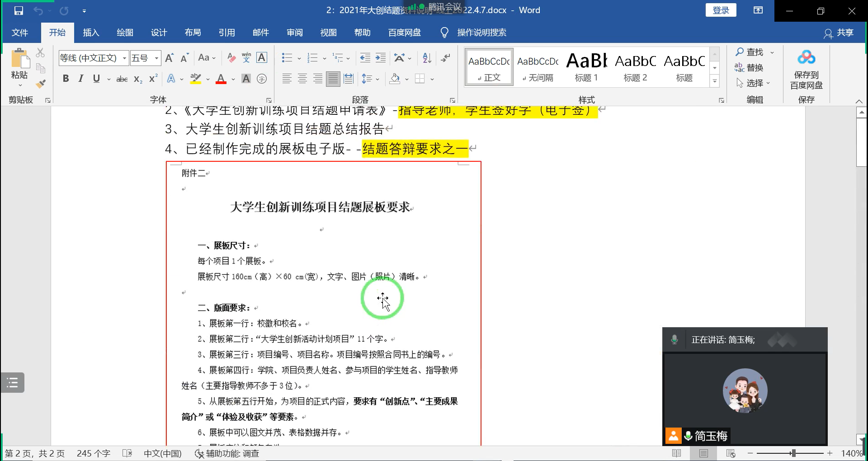The height and width of the screenshot is (461, 868).
Task: Switch to the 插入 ribbon tab
Action: [91, 33]
